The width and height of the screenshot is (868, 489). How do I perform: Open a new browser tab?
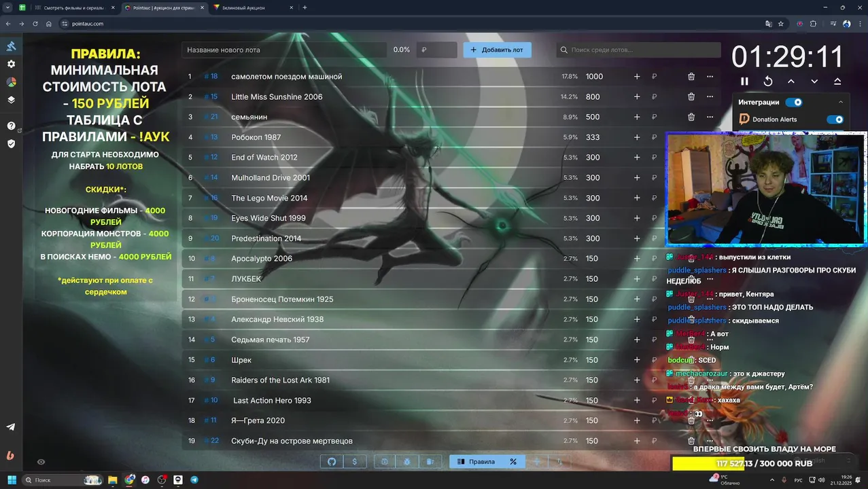pyautogui.click(x=305, y=7)
